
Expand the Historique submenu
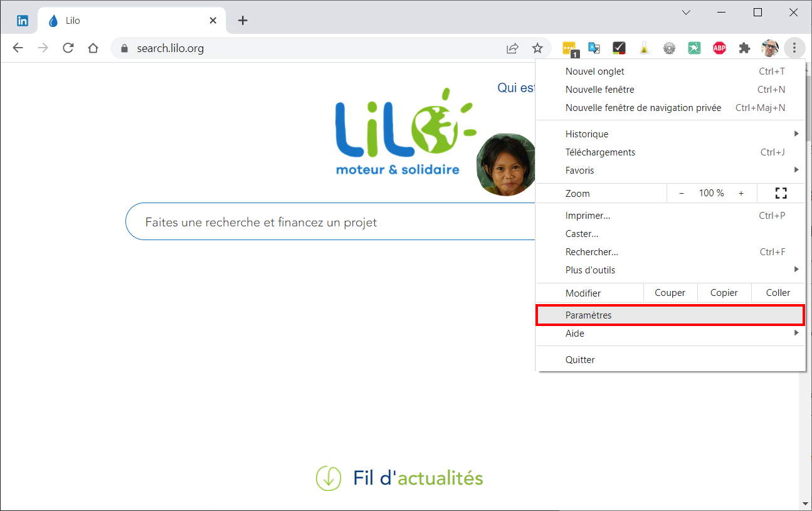671,134
